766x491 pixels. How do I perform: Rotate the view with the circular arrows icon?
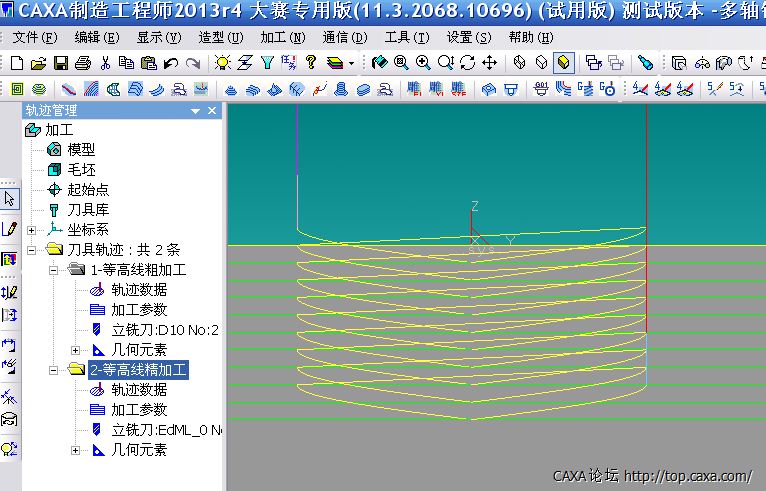coord(468,63)
